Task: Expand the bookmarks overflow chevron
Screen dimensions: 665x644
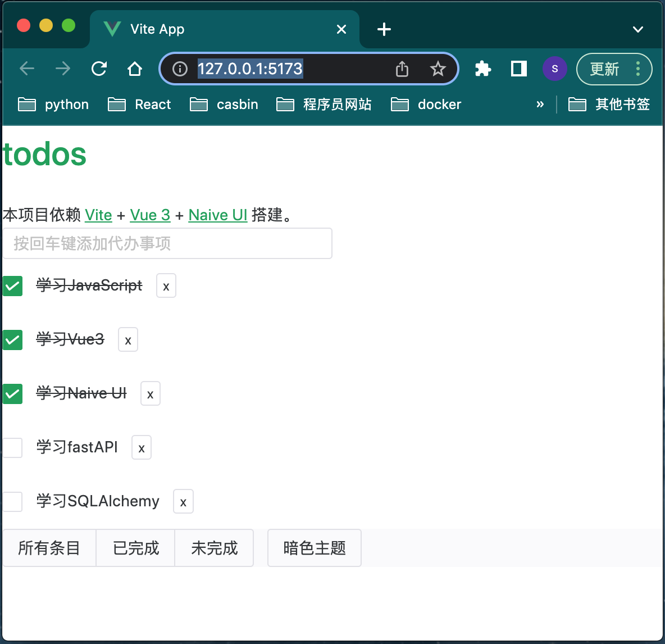Action: tap(540, 104)
